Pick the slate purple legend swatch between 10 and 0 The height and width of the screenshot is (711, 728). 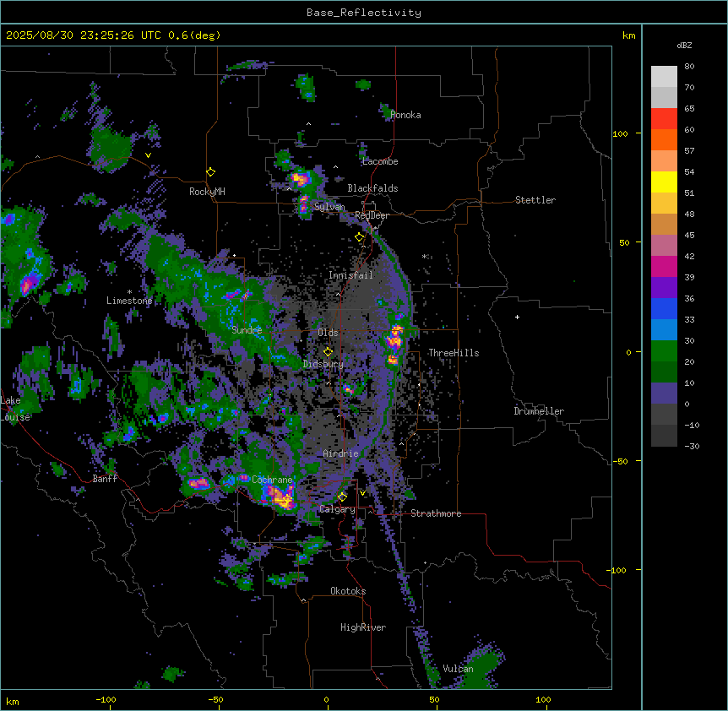click(x=664, y=393)
